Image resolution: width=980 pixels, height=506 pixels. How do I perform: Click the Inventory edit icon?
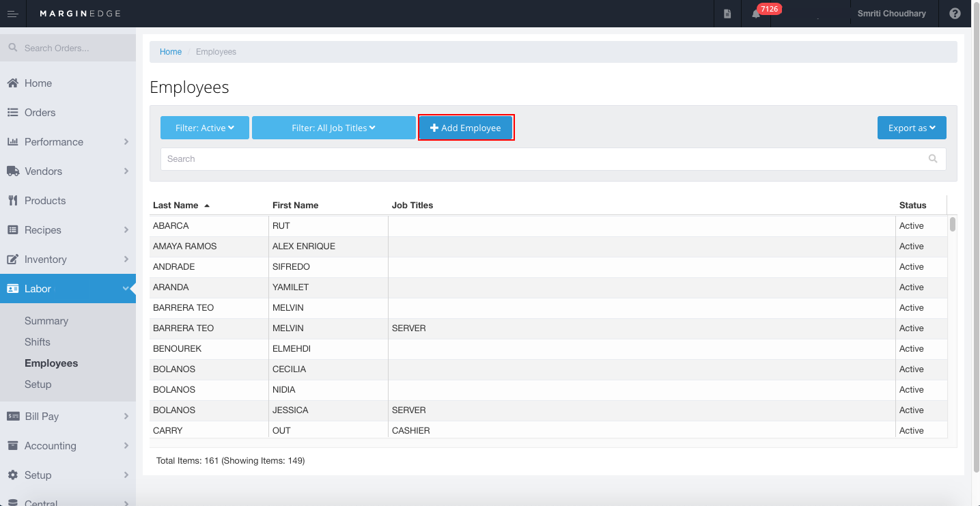pyautogui.click(x=12, y=259)
